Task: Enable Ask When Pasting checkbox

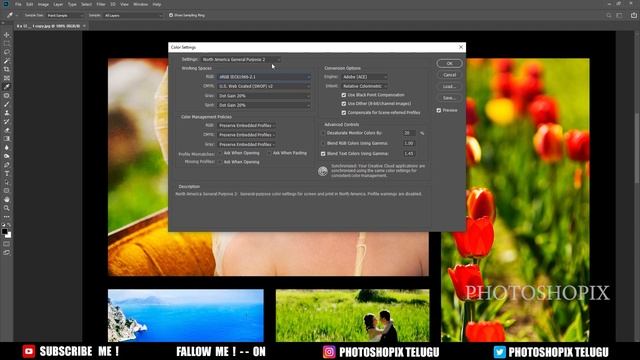Action: coord(269,153)
